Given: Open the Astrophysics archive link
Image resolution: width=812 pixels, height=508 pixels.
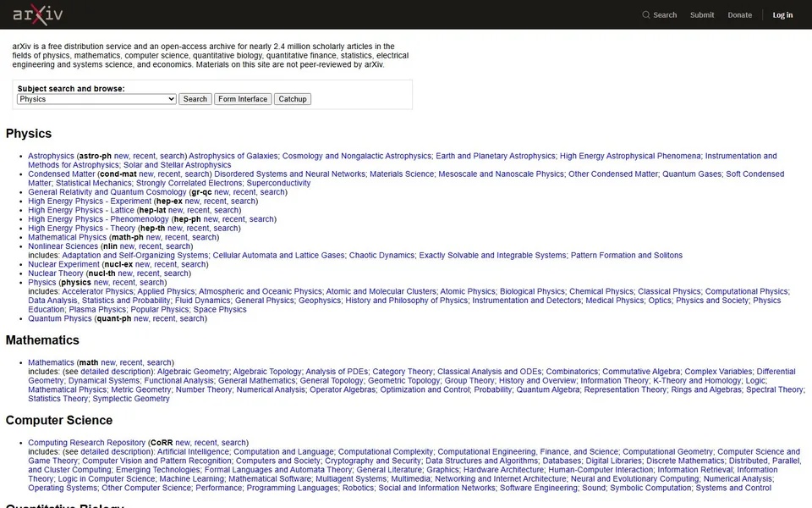Looking at the screenshot, I should (51, 156).
